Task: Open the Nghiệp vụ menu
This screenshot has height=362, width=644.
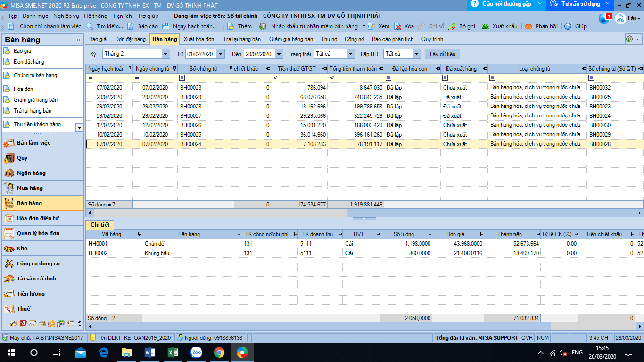Action: coord(66,16)
